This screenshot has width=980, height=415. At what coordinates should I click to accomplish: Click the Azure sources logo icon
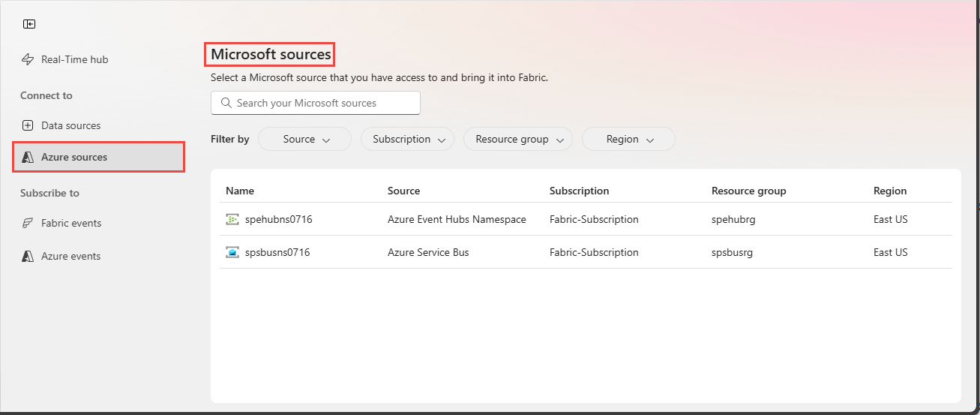[x=28, y=157]
